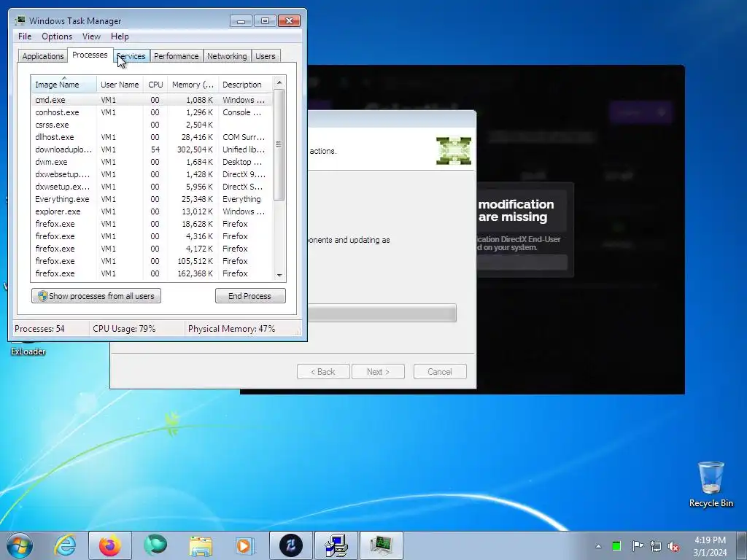Screen dimensions: 747x560
Task: Open the View menu in Task Manager
Action: [x=91, y=36]
